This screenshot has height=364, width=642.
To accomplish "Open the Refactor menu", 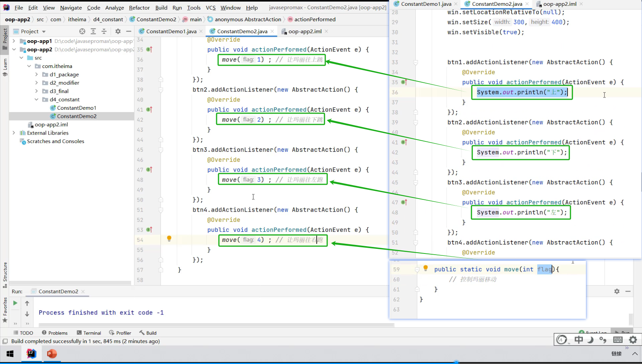I will tap(139, 8).
